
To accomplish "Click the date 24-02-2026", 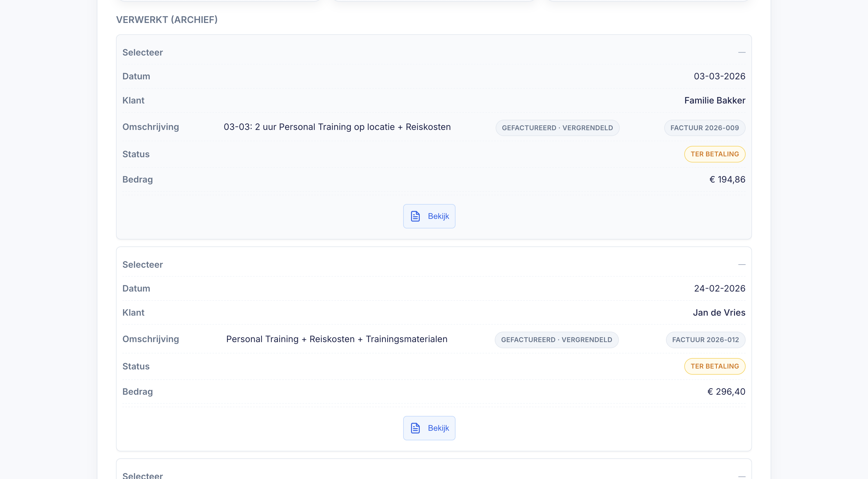I will (x=719, y=289).
